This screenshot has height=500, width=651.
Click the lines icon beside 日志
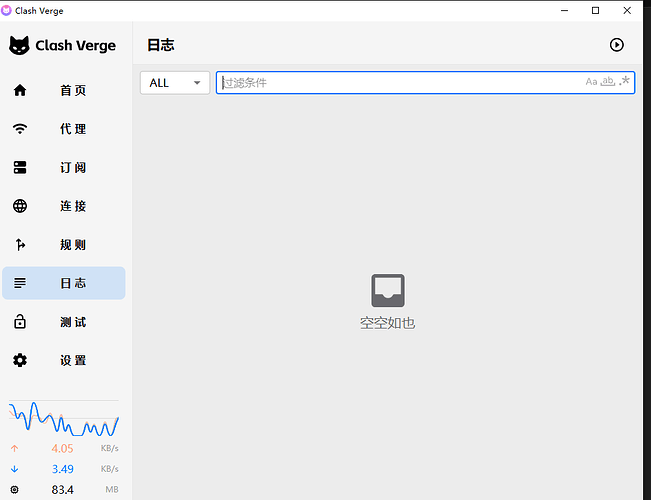pos(20,283)
